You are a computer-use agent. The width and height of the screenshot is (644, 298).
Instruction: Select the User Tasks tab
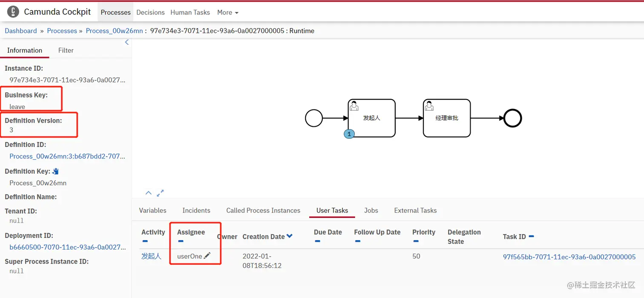332,210
